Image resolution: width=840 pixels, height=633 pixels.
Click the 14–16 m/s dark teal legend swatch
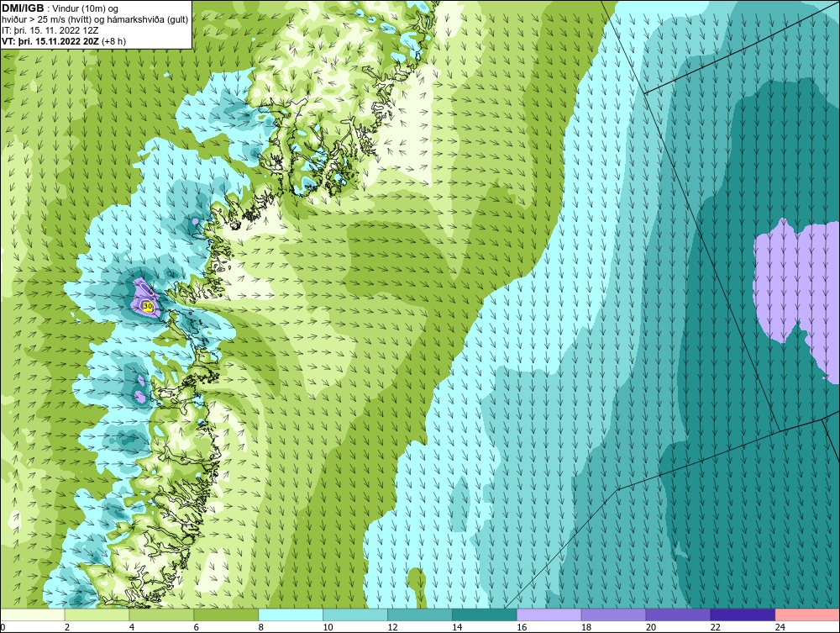[485, 615]
